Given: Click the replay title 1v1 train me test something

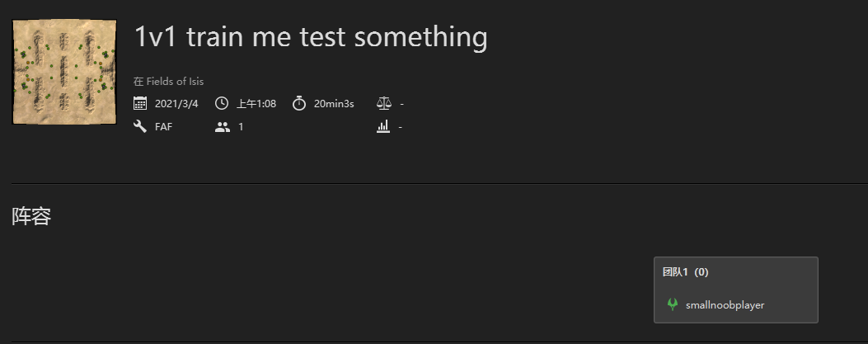Looking at the screenshot, I should [311, 38].
